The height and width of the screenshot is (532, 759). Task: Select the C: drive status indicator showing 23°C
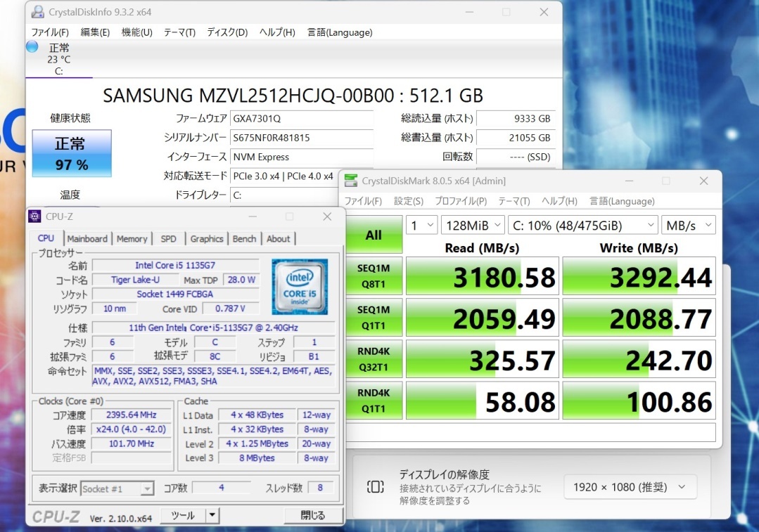[x=59, y=59]
